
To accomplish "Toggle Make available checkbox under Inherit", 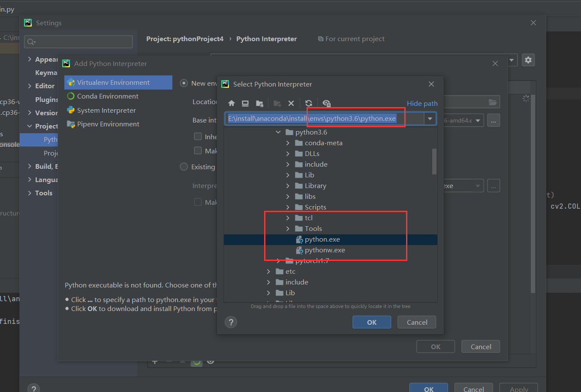I will click(x=198, y=150).
